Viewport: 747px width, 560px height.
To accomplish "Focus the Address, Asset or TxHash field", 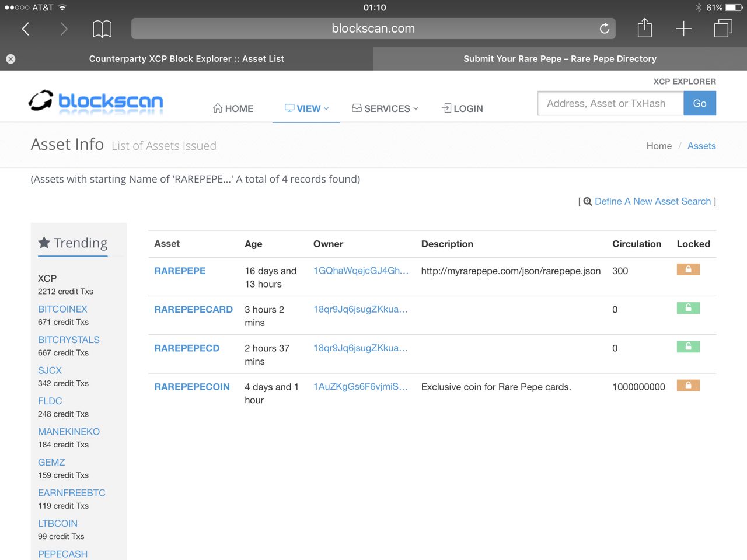I will coord(610,103).
